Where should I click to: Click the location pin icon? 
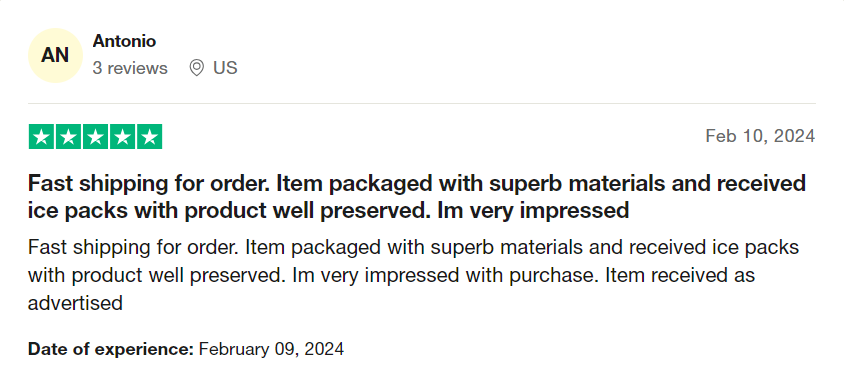click(197, 68)
